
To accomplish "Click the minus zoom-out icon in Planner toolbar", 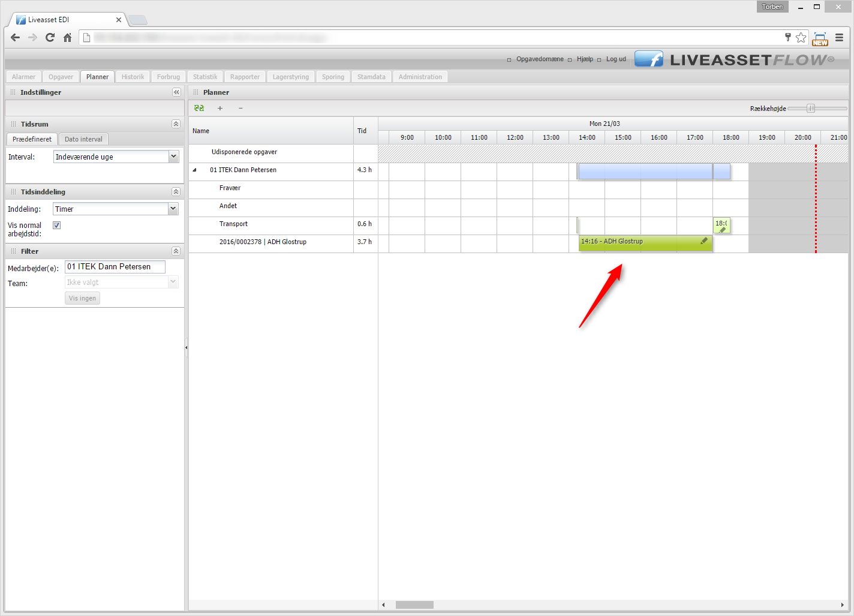I will 240,109.
